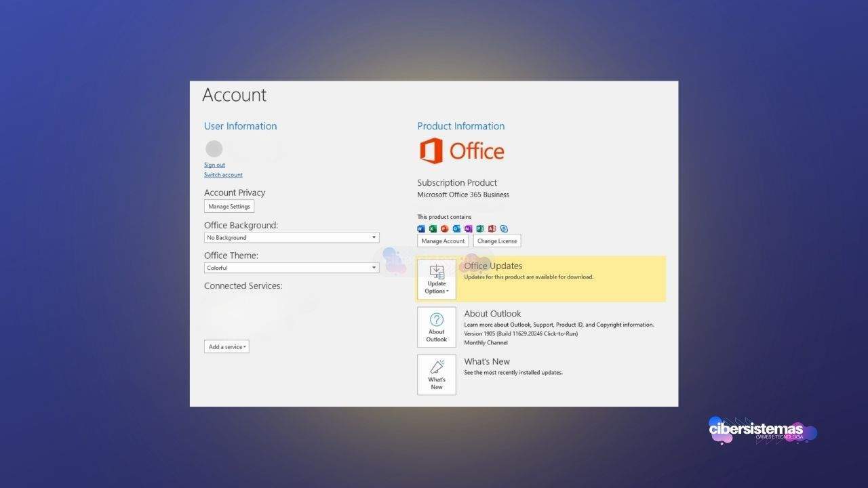Expand the Add a service menu
The height and width of the screenshot is (488, 868).
pos(226,346)
